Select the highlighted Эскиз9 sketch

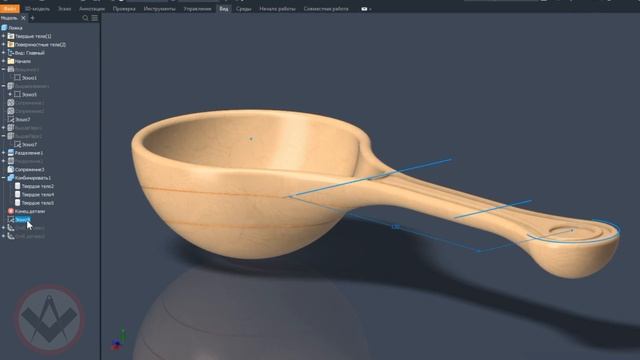[23, 220]
